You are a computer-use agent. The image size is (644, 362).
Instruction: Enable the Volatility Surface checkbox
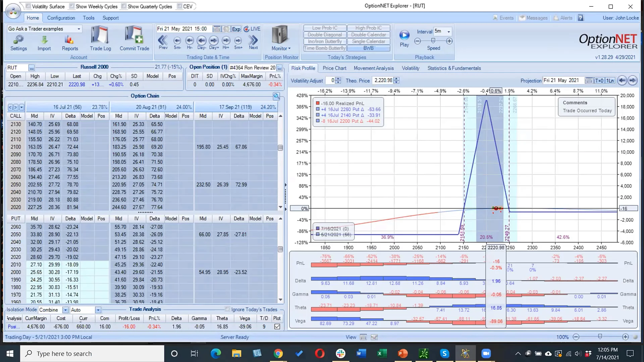(x=29, y=6)
